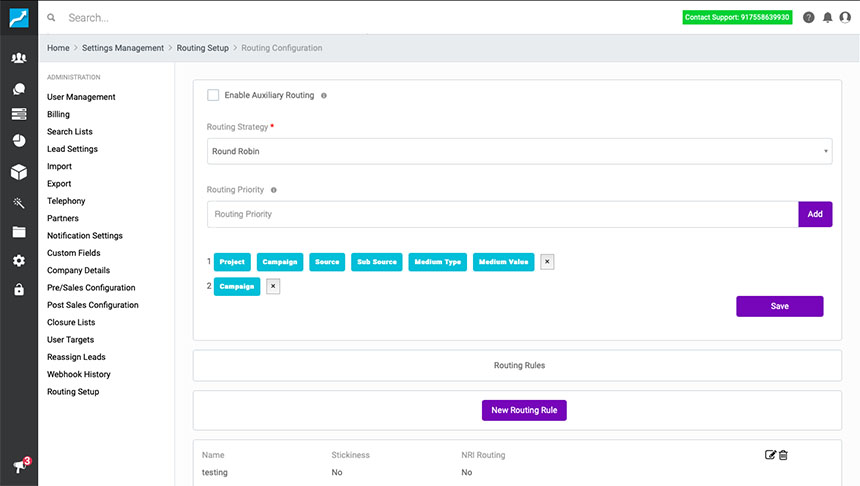This screenshot has height=486, width=860.
Task: Open Webhook History menu item
Action: coord(79,374)
